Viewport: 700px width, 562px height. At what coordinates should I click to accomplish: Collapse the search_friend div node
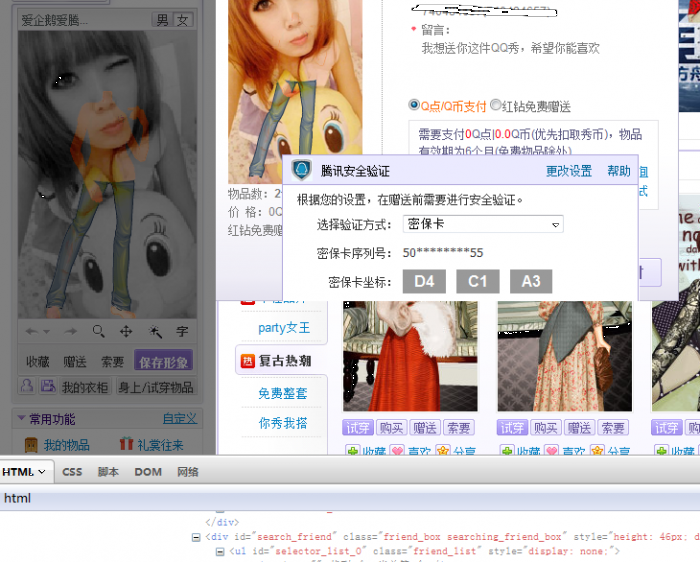[x=196, y=537]
